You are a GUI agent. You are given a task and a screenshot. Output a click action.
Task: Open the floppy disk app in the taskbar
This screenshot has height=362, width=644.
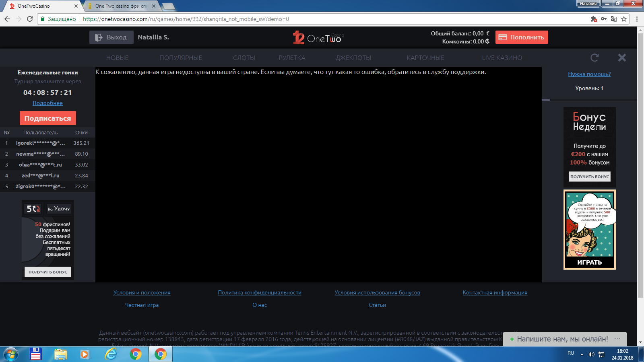[36, 354]
